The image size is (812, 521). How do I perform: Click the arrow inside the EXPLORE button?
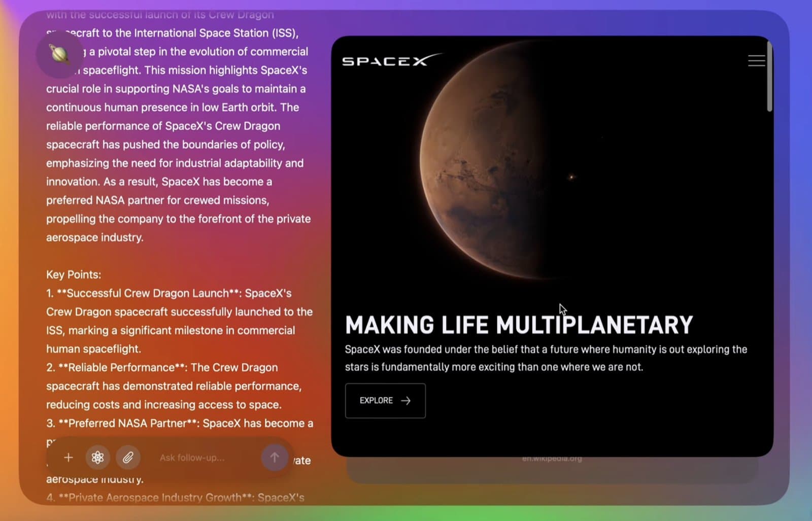click(405, 401)
